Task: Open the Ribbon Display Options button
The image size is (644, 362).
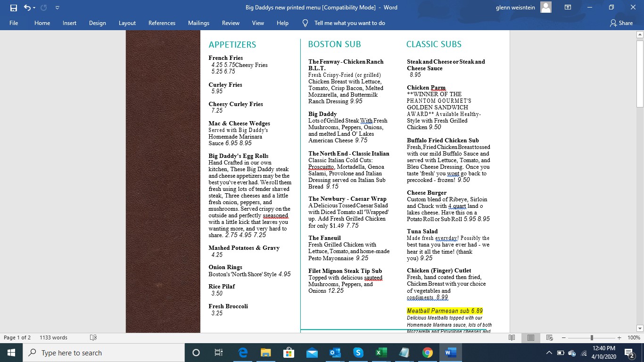Action: [568, 8]
